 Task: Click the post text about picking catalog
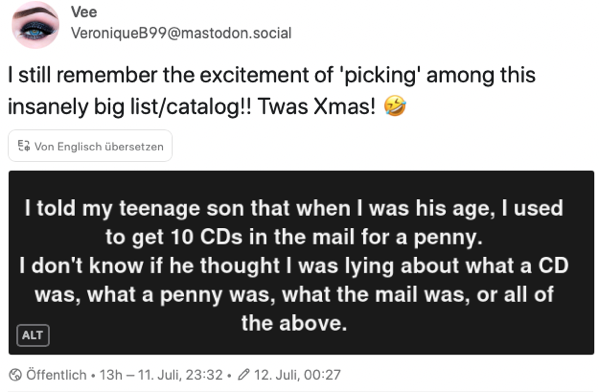272,90
